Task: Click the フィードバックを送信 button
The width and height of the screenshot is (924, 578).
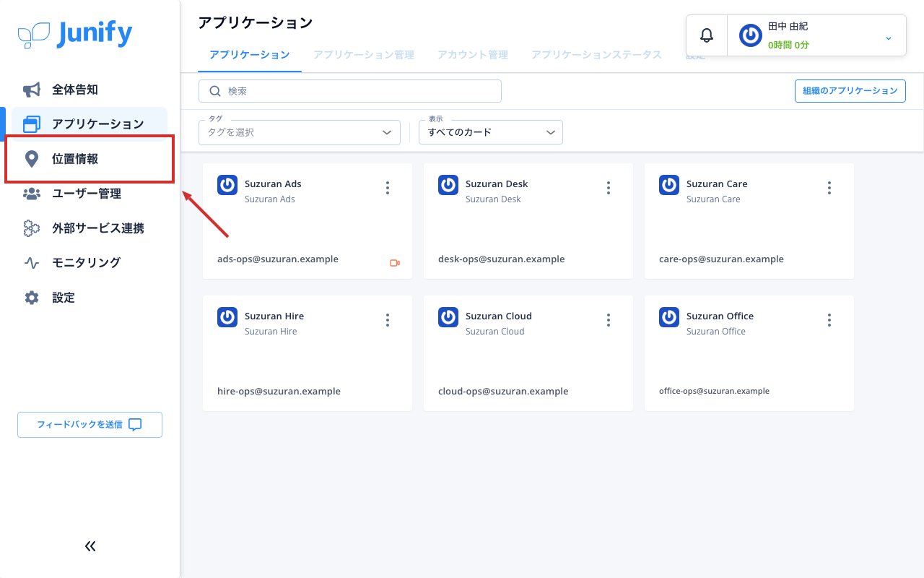Action: click(x=90, y=425)
